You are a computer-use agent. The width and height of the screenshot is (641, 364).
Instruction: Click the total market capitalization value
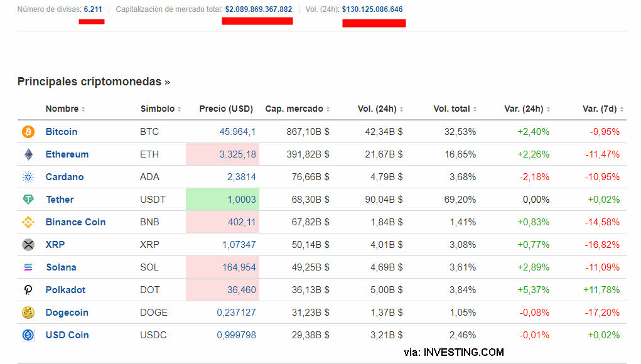(259, 9)
